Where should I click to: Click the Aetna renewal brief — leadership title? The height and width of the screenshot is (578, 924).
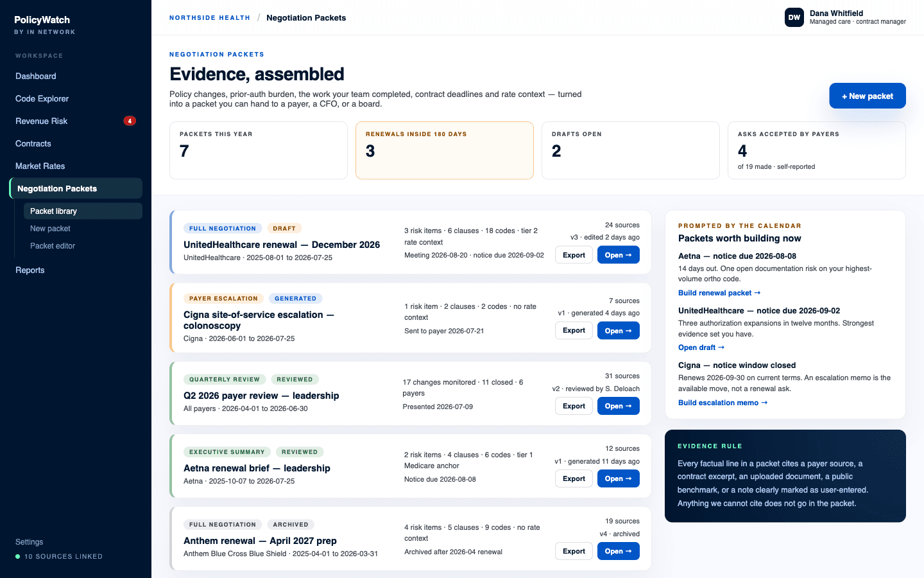pos(257,468)
